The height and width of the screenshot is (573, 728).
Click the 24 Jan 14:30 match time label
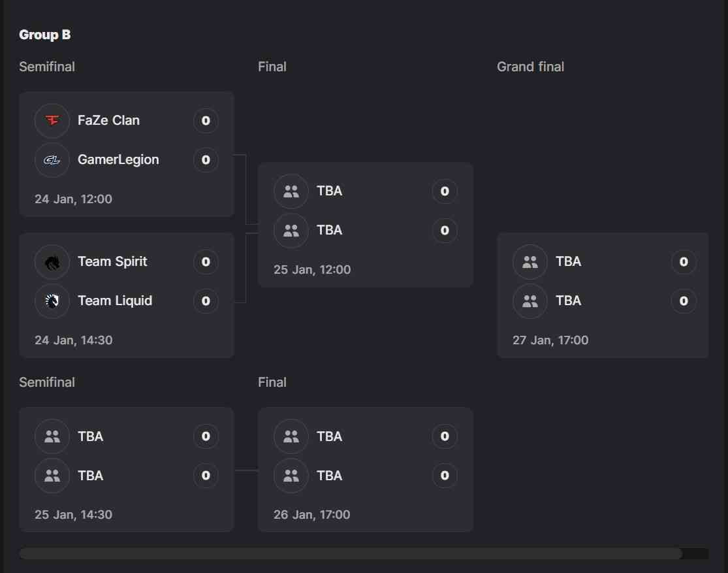(x=73, y=340)
